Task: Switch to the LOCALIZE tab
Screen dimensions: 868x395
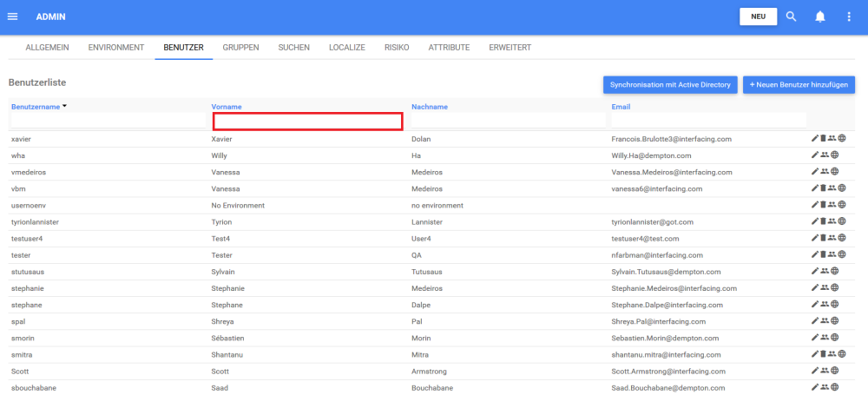Action: coord(347,48)
